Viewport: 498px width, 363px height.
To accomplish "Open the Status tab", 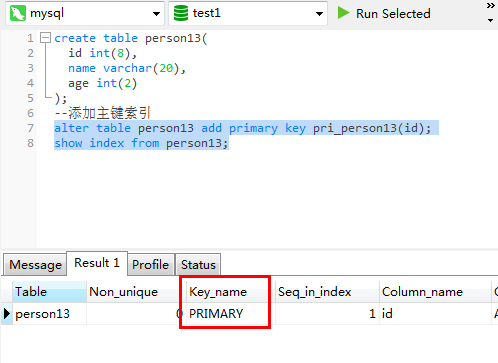I will [x=198, y=265].
